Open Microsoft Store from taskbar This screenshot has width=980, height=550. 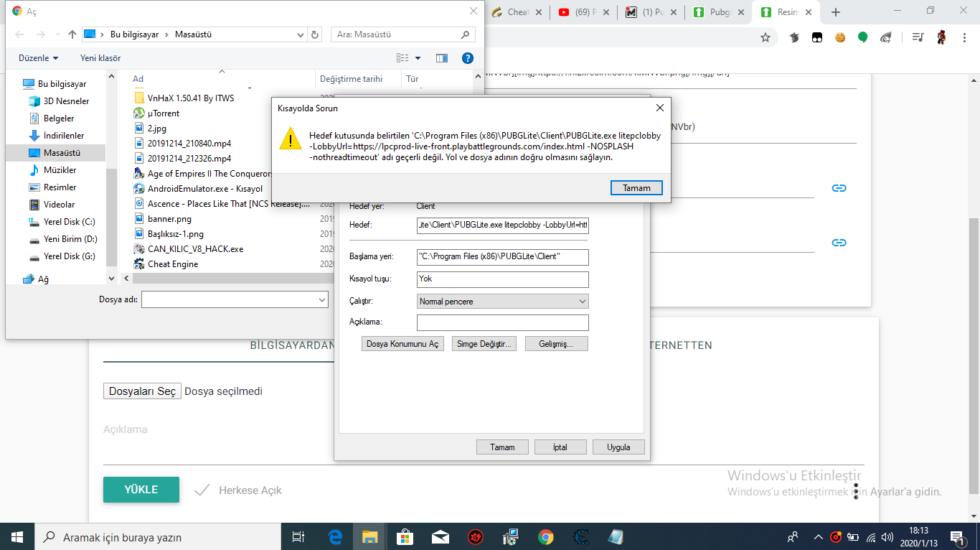pyautogui.click(x=405, y=536)
